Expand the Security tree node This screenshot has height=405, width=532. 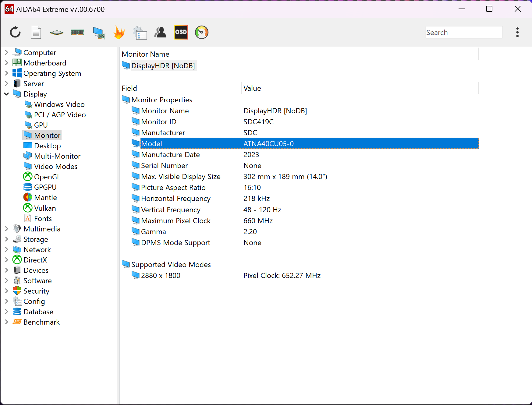(x=6, y=291)
